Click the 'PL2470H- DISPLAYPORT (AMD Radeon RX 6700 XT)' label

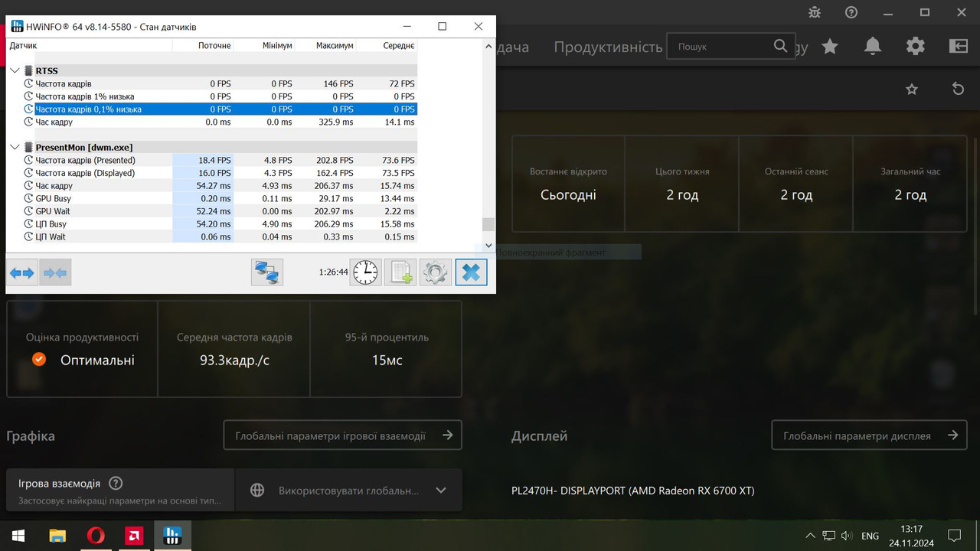[632, 491]
